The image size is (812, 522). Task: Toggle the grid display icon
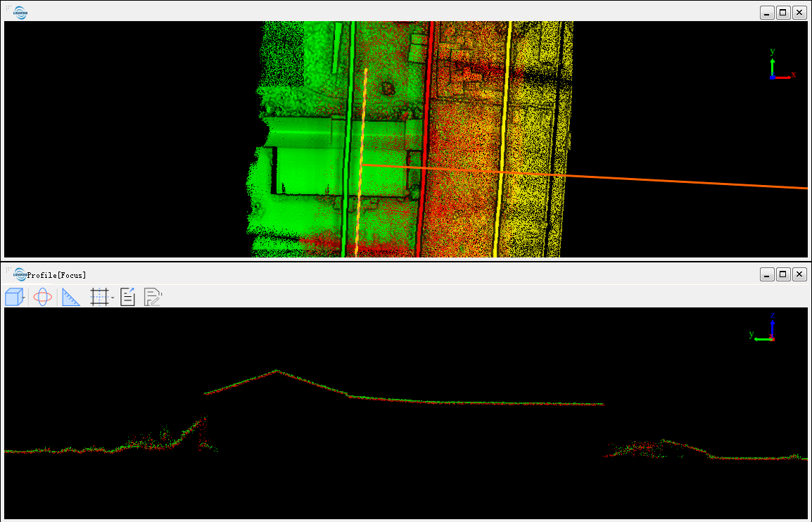pyautogui.click(x=99, y=297)
